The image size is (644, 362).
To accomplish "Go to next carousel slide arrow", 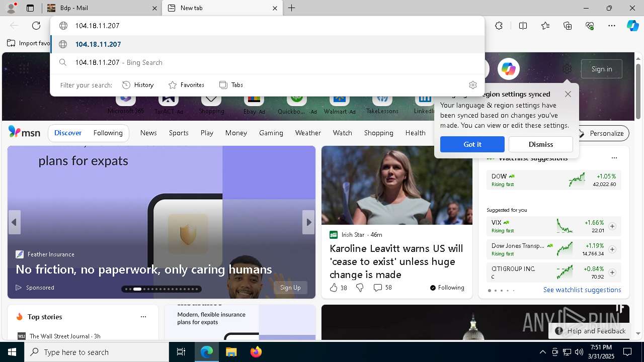I will point(308,222).
